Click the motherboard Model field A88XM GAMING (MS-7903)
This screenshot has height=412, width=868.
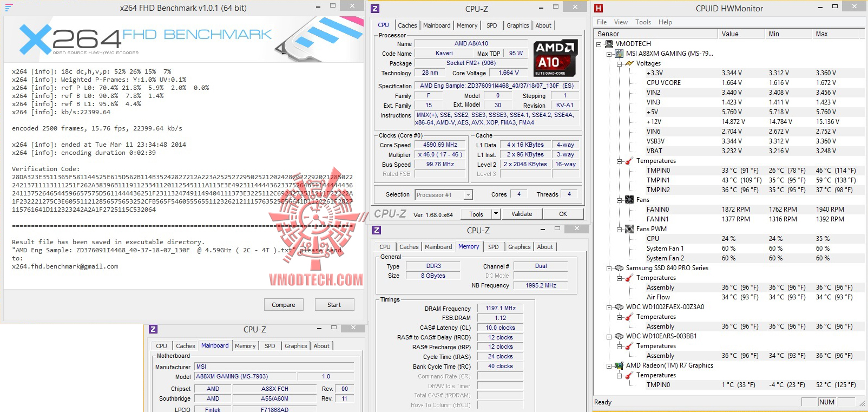pos(244,377)
